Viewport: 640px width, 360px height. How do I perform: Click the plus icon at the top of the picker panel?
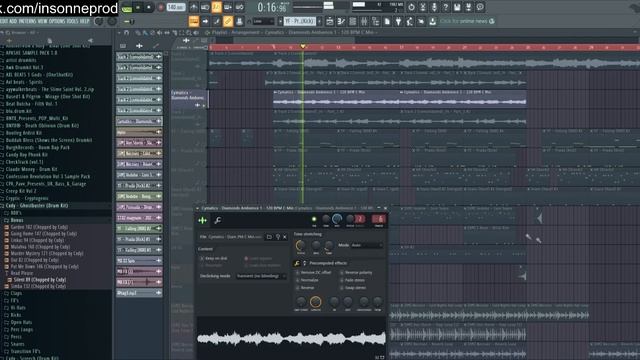pos(140,46)
